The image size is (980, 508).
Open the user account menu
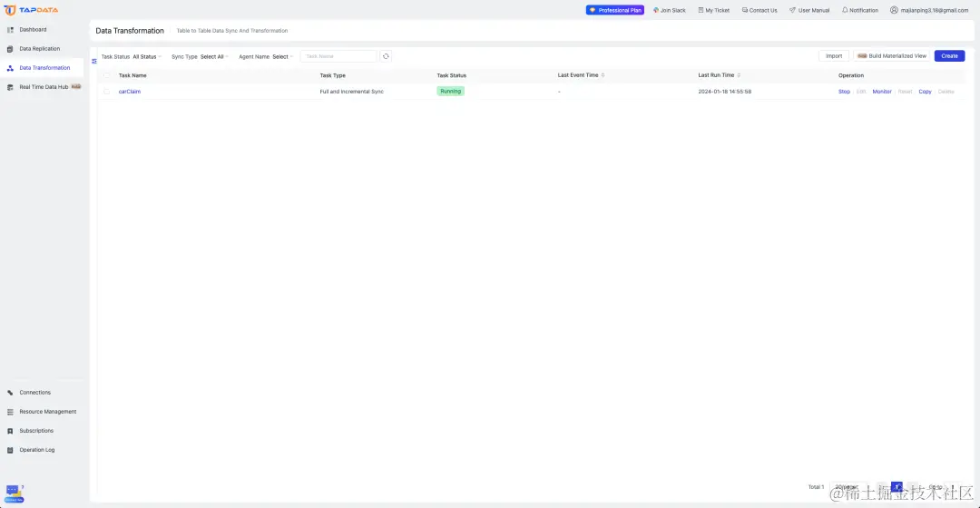click(x=929, y=10)
